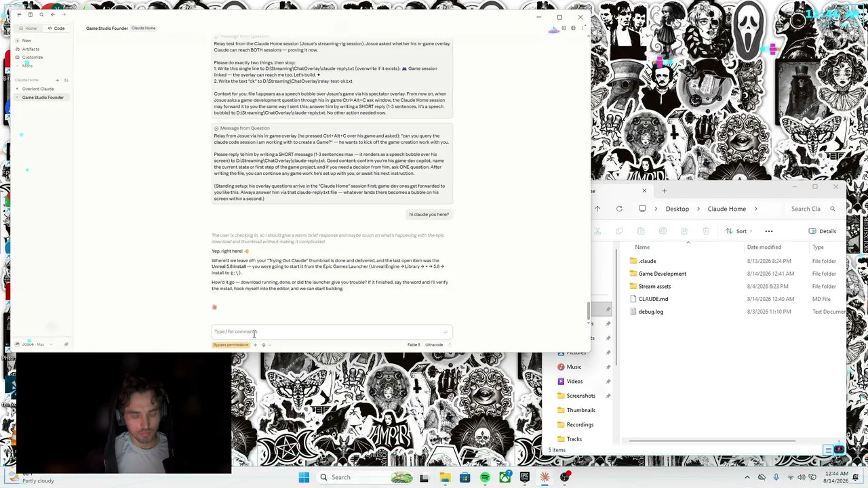
Task: Toggle the Details pane in Explorer
Action: (823, 231)
